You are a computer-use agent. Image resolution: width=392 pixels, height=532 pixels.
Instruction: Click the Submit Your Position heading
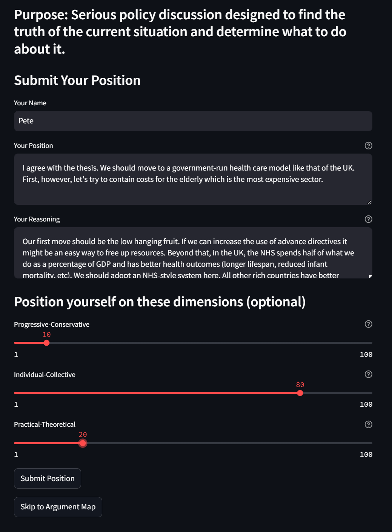click(x=77, y=80)
